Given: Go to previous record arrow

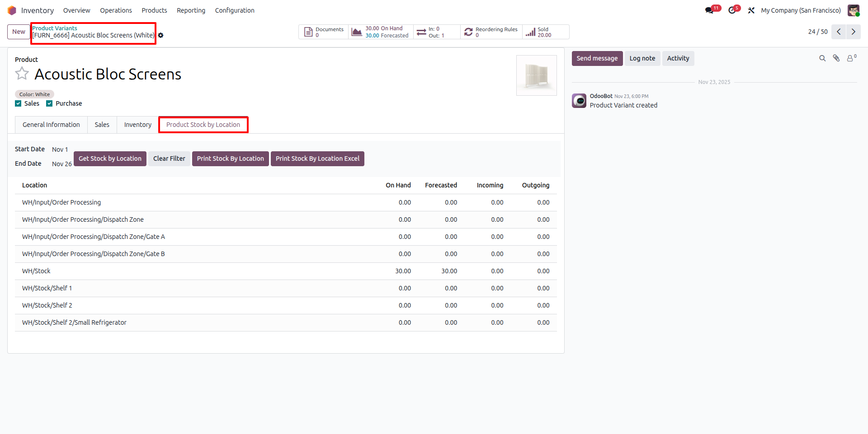Looking at the screenshot, I should pos(839,32).
